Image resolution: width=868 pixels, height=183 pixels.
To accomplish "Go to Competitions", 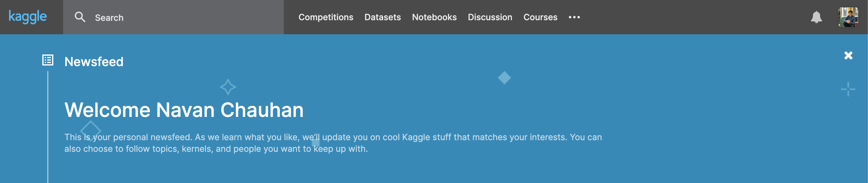I will (x=325, y=17).
